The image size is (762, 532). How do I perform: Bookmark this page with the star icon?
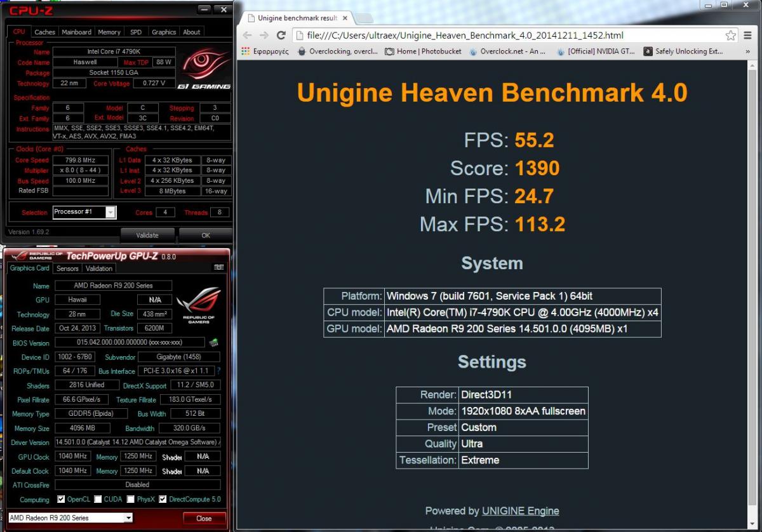click(730, 36)
